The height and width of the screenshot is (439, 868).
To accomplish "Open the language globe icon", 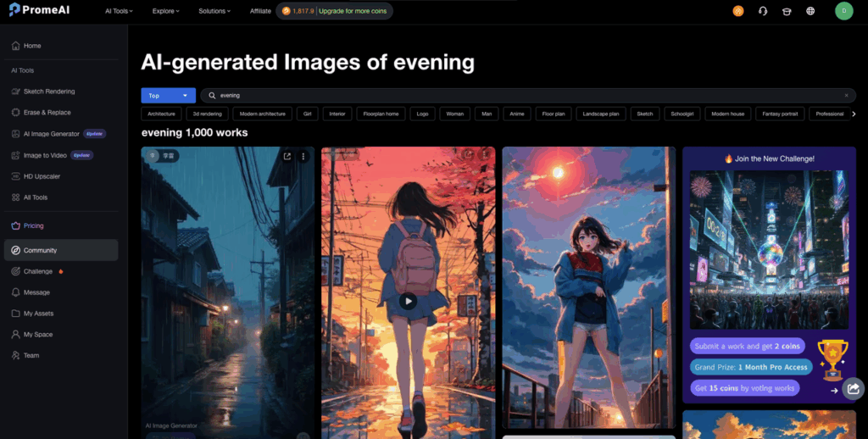I will coord(810,11).
